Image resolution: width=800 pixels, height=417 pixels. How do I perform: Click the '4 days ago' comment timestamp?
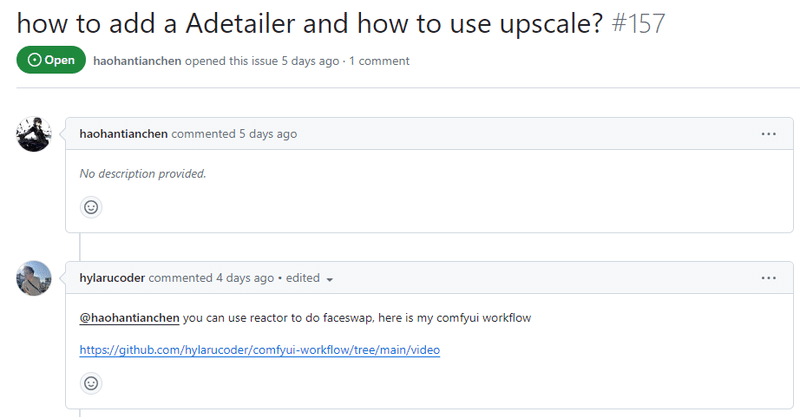coord(245,278)
